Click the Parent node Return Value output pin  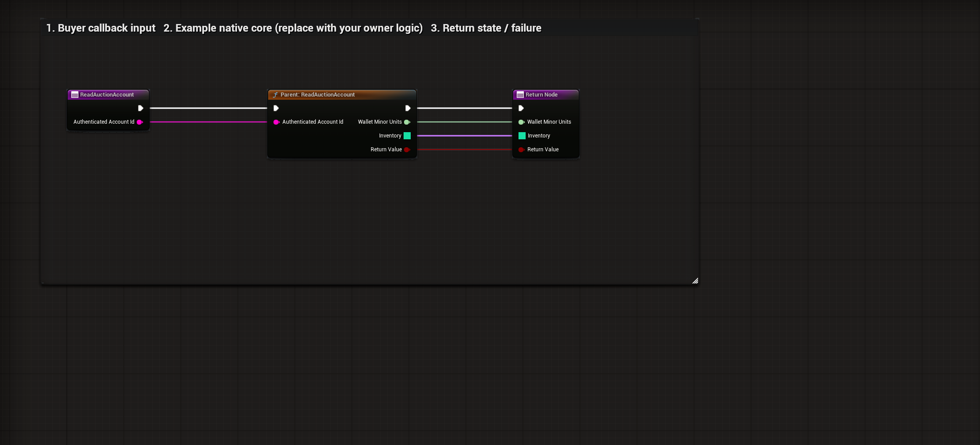pyautogui.click(x=407, y=150)
